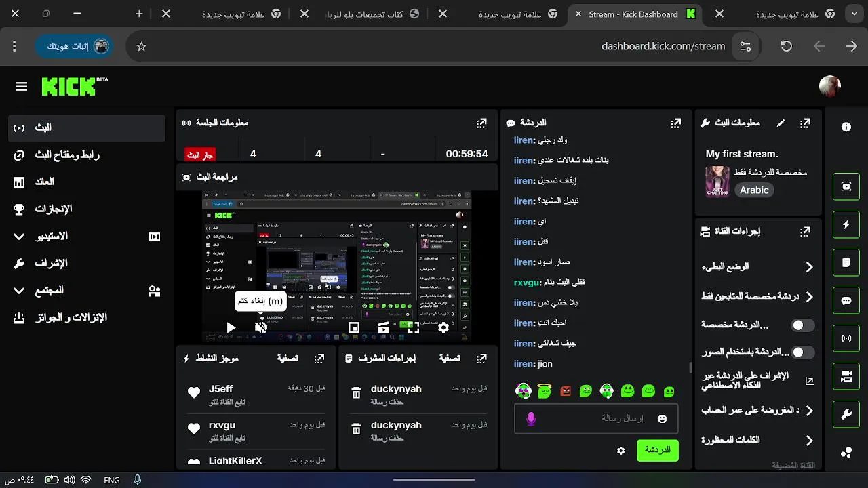Open chat settings gear icon
The height and width of the screenshot is (488, 868).
(x=620, y=450)
